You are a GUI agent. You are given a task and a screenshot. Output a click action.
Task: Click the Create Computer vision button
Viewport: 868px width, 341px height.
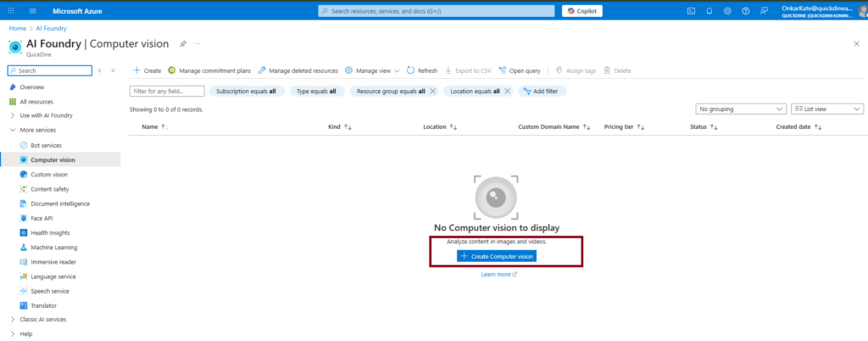click(x=497, y=256)
